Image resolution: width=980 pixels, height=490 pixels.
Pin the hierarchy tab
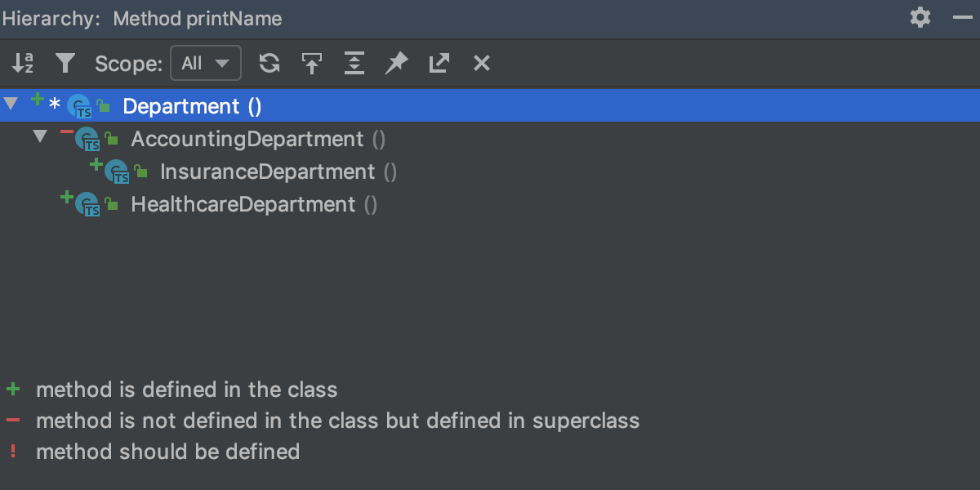396,63
